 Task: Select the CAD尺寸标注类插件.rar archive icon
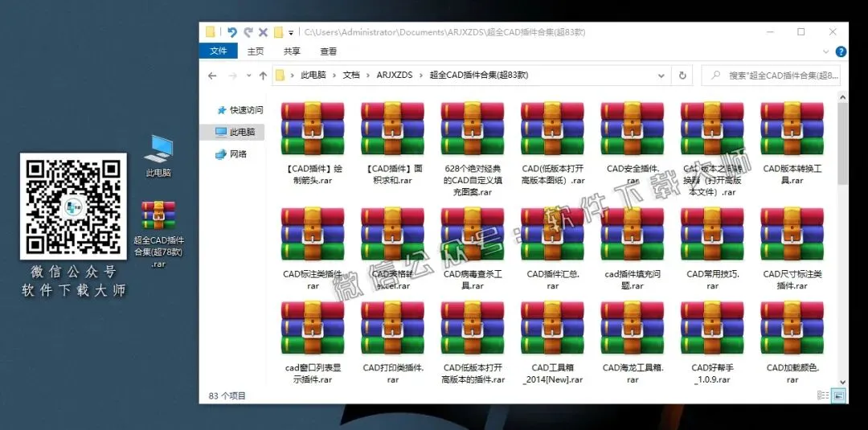[x=792, y=234]
